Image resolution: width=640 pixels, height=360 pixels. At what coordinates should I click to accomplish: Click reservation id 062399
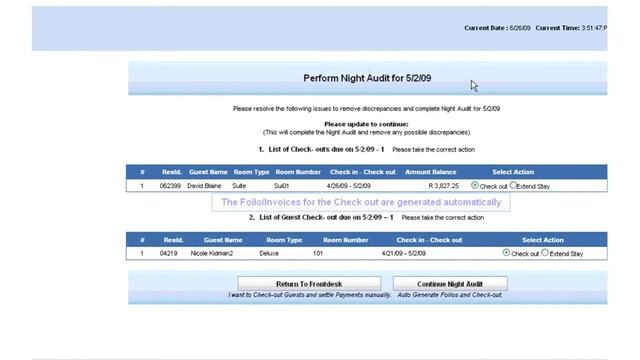[170, 186]
